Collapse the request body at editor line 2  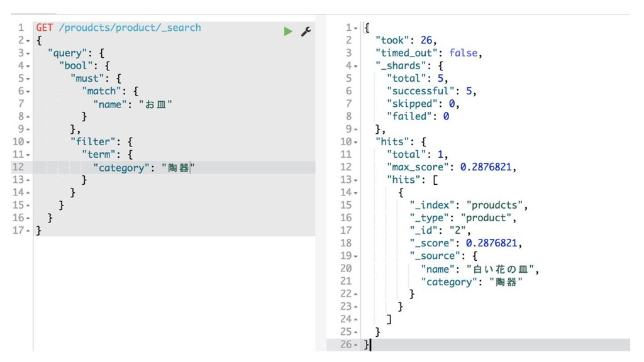click(28, 41)
